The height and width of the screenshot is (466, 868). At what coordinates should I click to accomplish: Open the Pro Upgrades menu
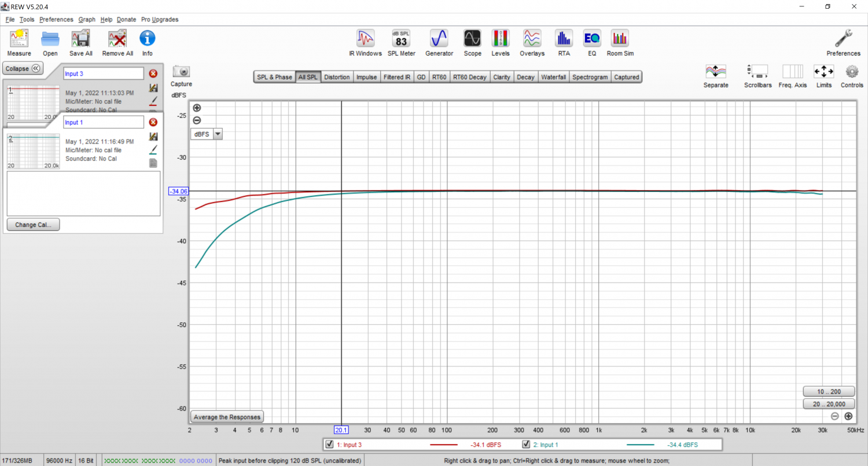pyautogui.click(x=160, y=19)
